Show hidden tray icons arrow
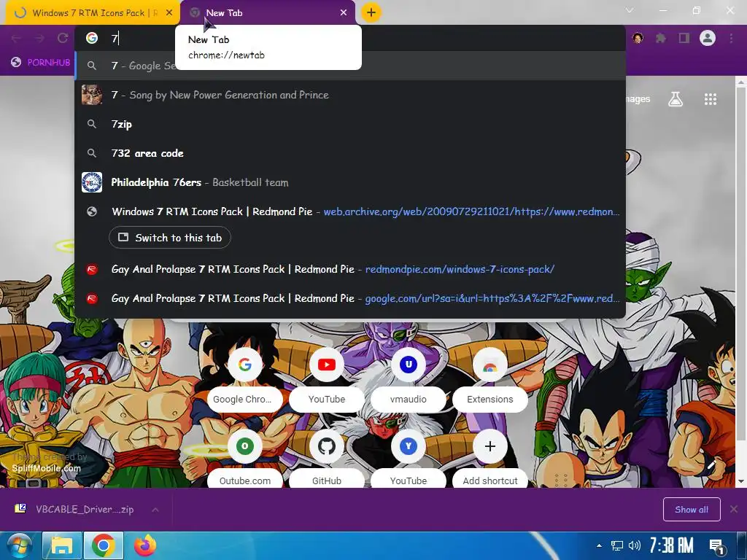 click(600, 545)
